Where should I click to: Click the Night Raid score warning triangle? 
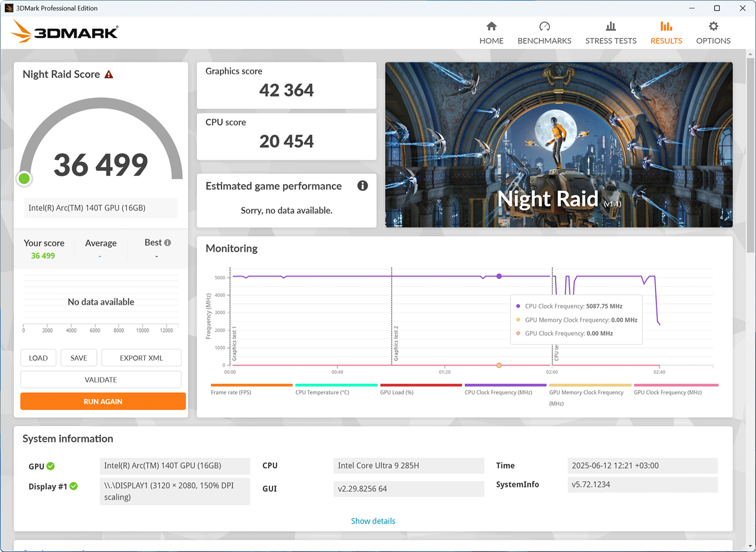109,75
